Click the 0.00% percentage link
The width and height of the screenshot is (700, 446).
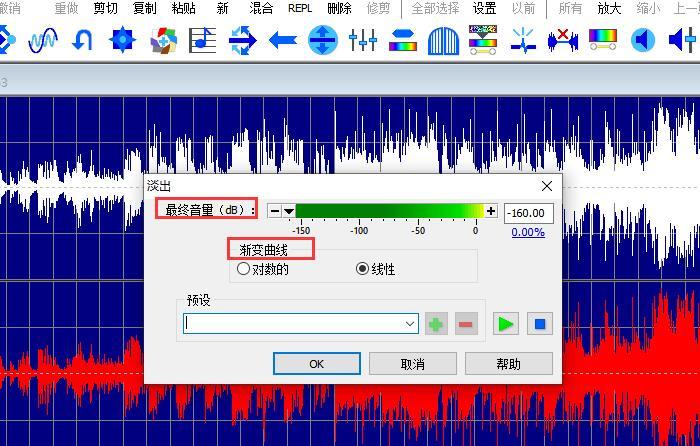tap(528, 232)
